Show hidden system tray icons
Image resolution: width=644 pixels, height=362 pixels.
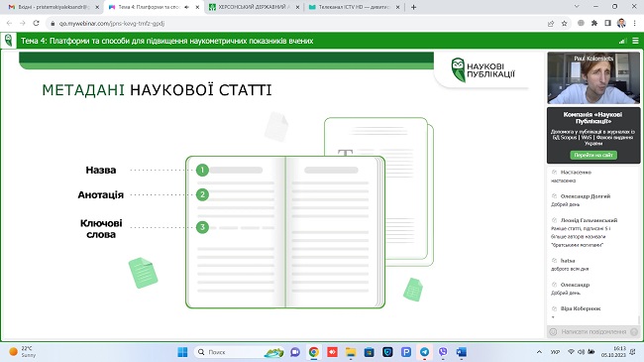pyautogui.click(x=539, y=352)
